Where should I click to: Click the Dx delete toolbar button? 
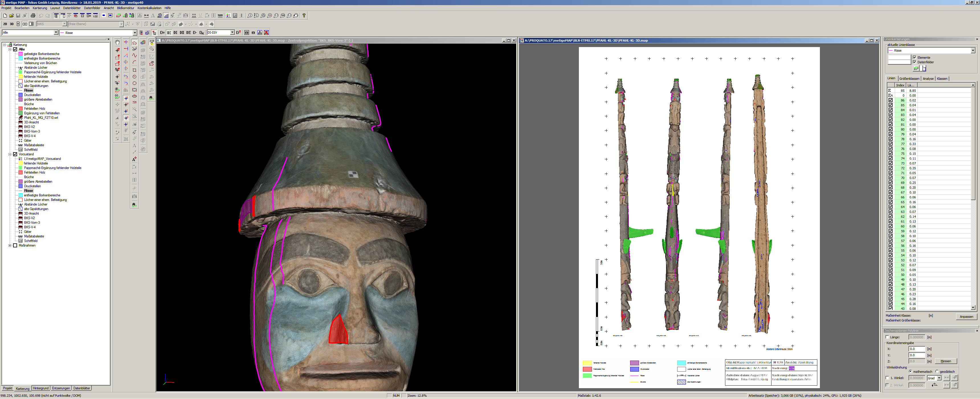[x=202, y=33]
